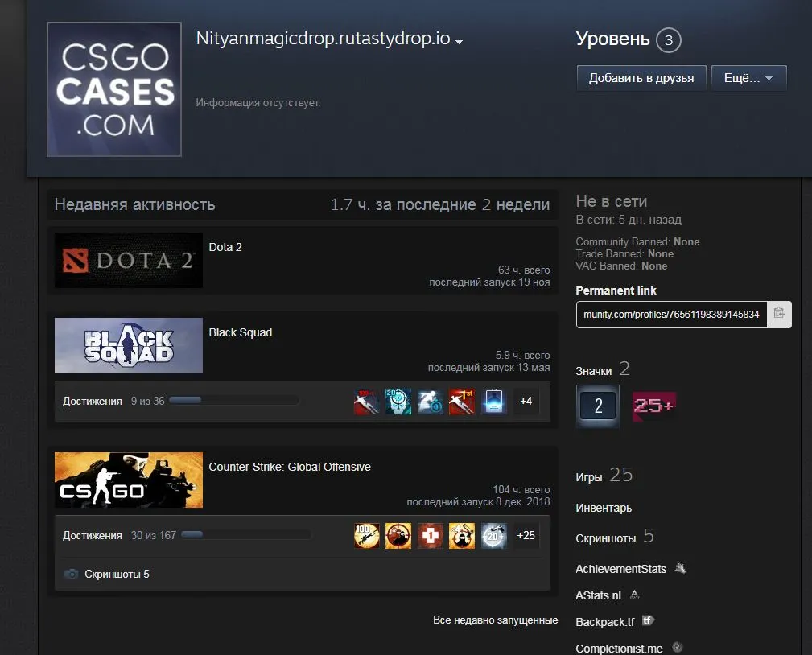
Task: Select the Black Squad running soldier achievement icon
Action: 430,402
